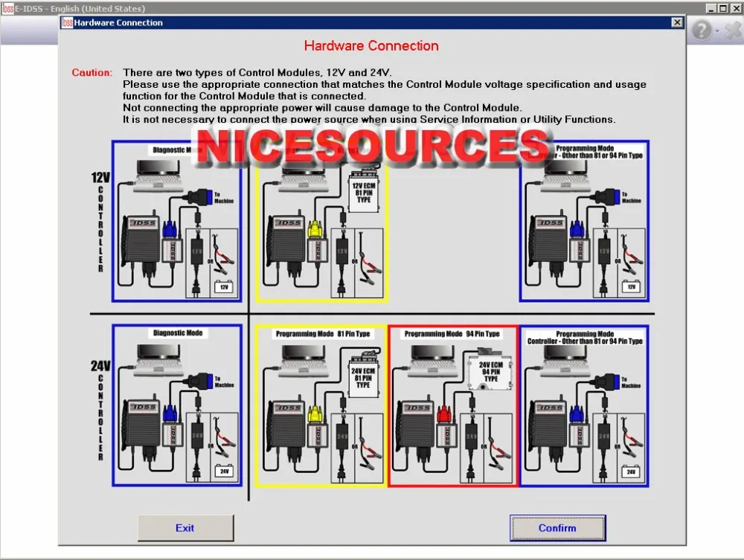Click the 12V CONTROLLER row label
The width and height of the screenshot is (744, 560).
[100, 222]
